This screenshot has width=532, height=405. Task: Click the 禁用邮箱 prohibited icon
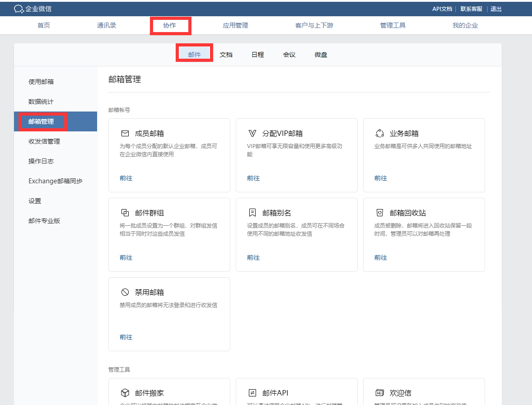pos(125,292)
